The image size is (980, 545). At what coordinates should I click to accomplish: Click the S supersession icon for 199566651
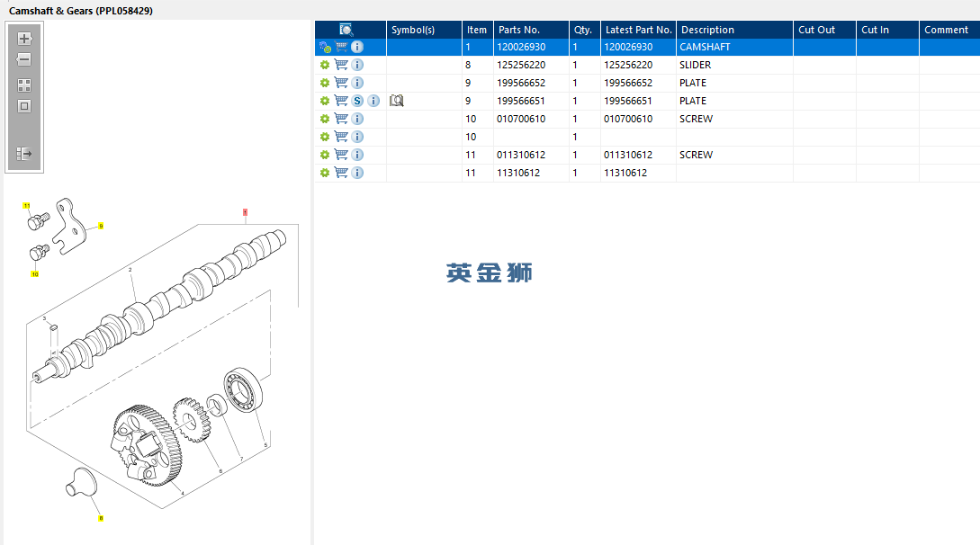coord(357,101)
